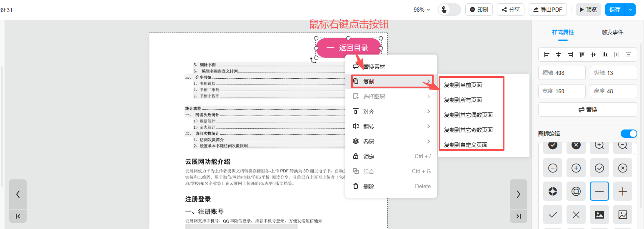This screenshot has height=229, width=644.
Task: Open the 98% zoom level dropdown
Action: 422,10
